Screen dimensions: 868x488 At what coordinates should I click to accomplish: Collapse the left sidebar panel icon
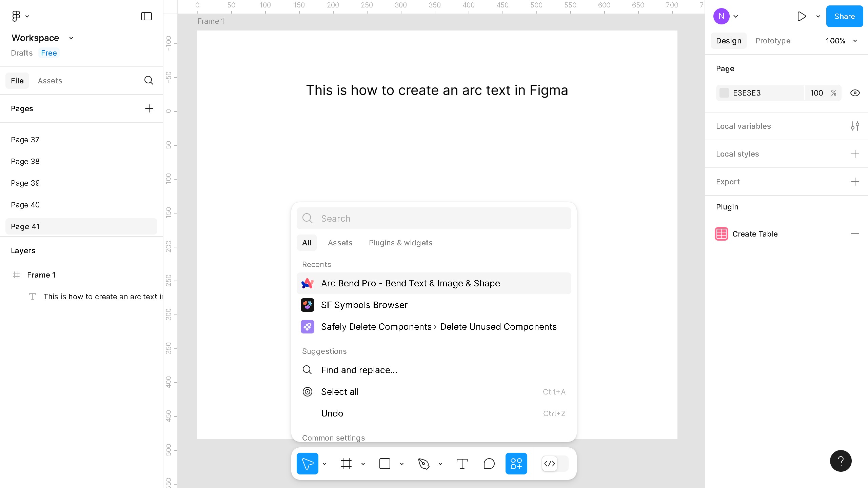click(x=146, y=16)
